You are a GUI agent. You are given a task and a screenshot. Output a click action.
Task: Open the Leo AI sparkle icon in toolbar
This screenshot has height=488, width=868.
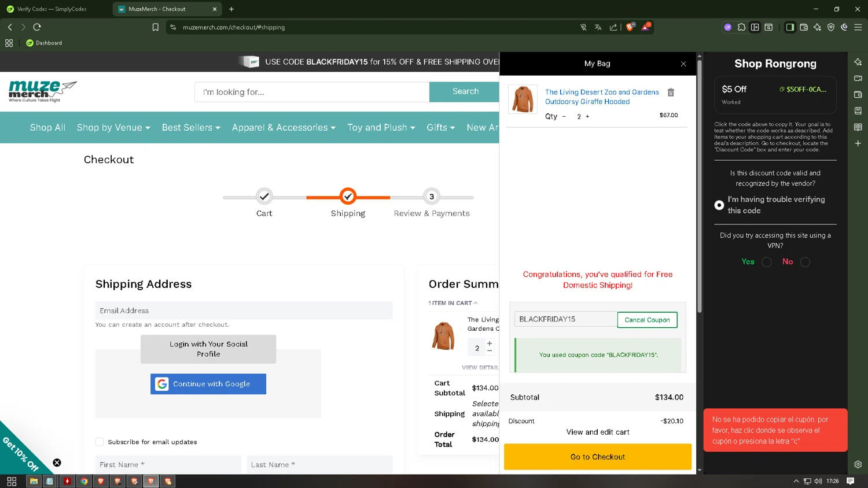coord(817,27)
